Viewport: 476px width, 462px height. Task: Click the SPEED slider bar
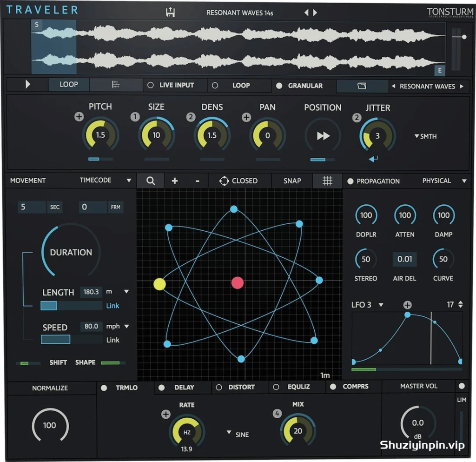tap(72, 340)
